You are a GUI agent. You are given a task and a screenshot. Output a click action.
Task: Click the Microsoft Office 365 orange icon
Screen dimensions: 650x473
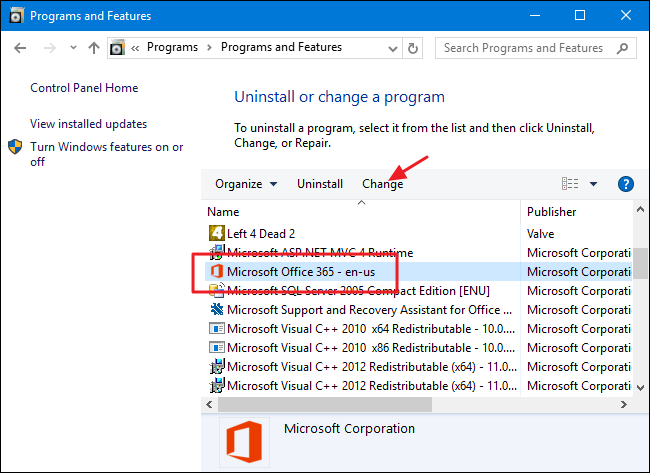(216, 271)
